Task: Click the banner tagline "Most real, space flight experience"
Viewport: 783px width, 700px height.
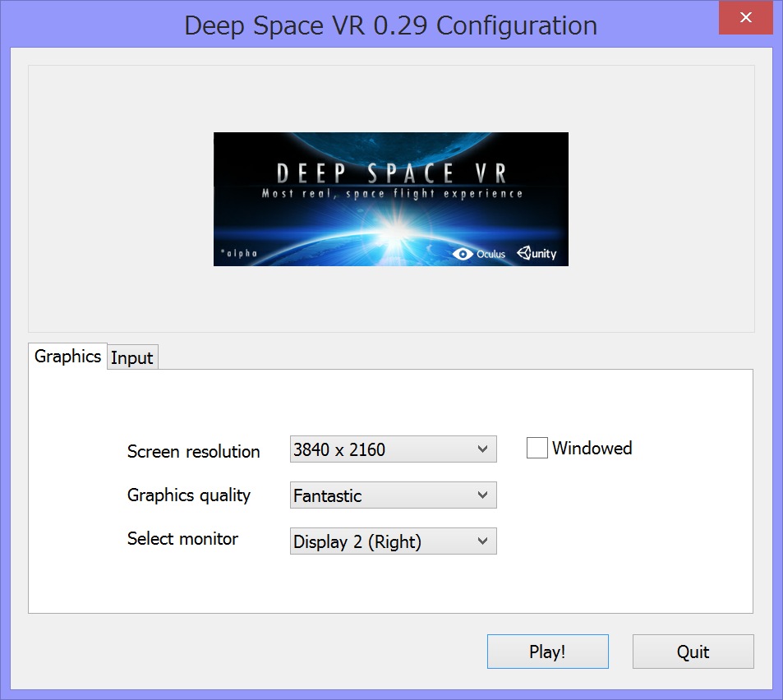Action: click(391, 194)
